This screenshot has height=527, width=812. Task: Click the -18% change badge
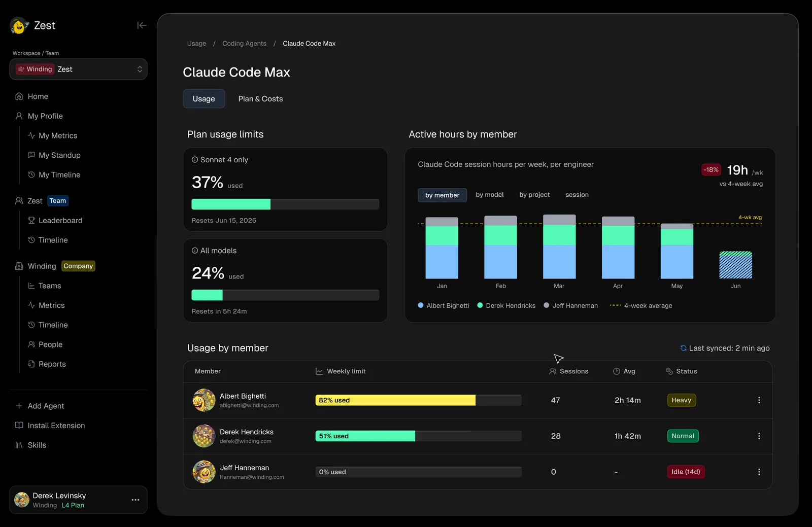point(711,170)
